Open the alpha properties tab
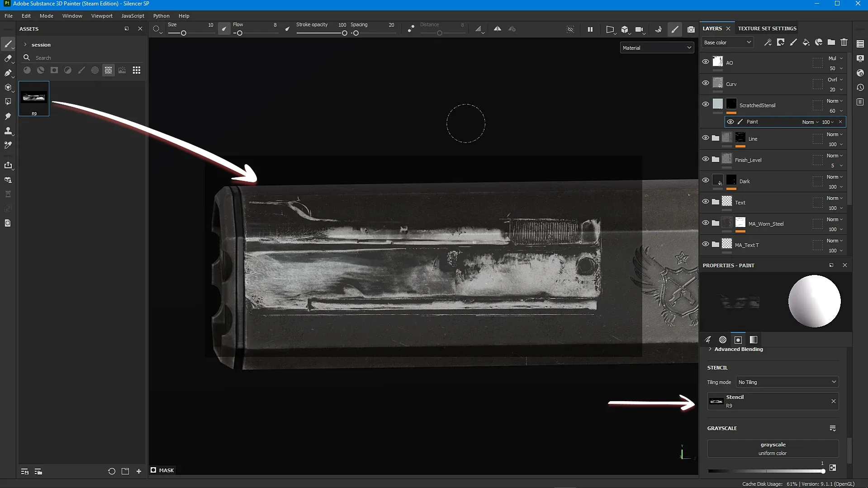The image size is (868, 488). 723,340
